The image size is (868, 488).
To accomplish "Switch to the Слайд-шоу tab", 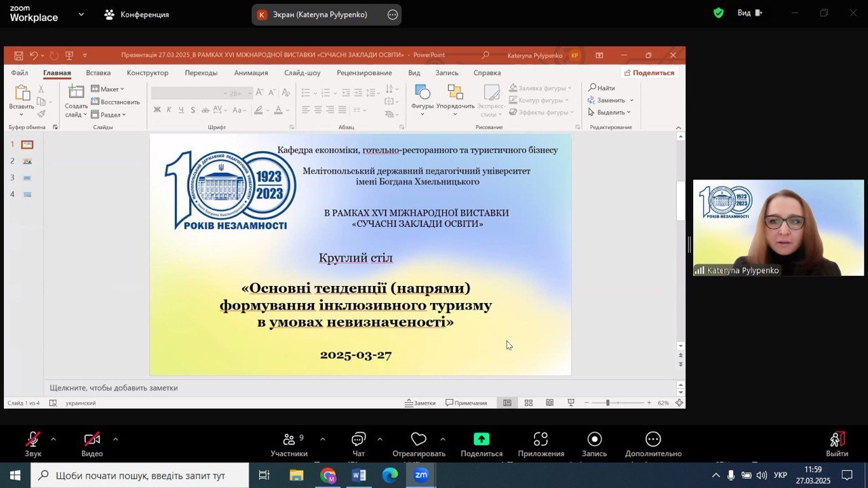I will click(x=302, y=73).
